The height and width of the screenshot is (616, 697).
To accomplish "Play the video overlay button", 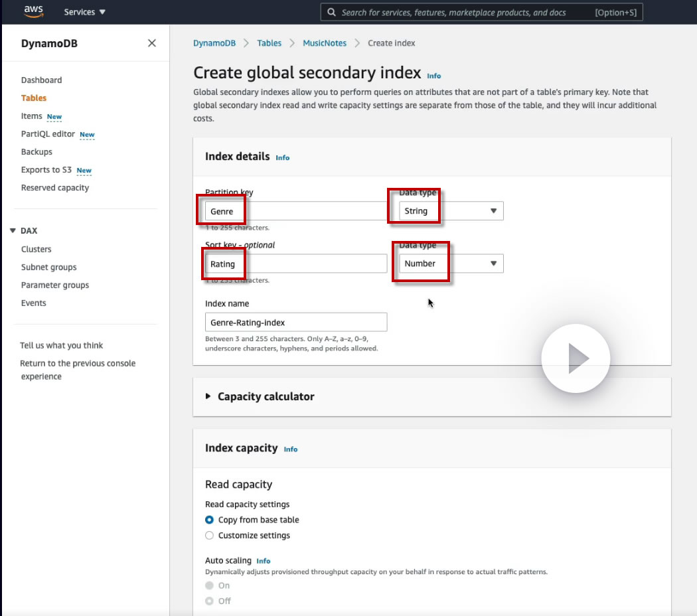I will (x=576, y=358).
